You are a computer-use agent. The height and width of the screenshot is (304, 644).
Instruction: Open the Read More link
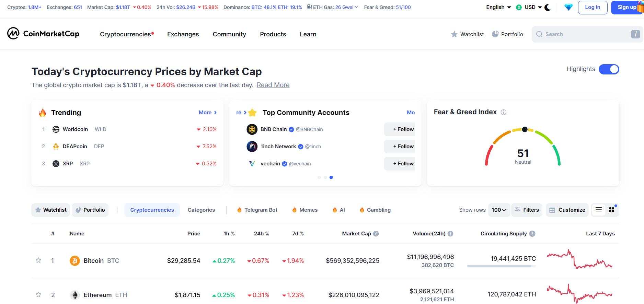click(273, 85)
